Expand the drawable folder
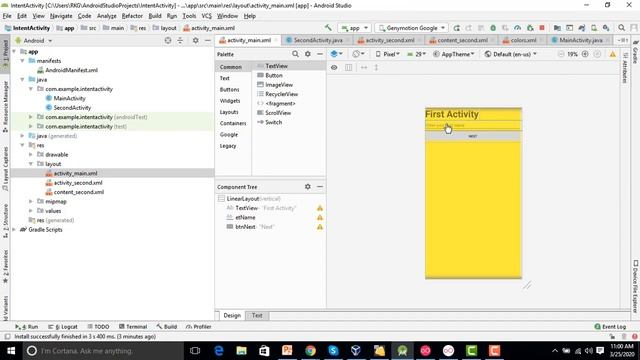 (x=31, y=154)
